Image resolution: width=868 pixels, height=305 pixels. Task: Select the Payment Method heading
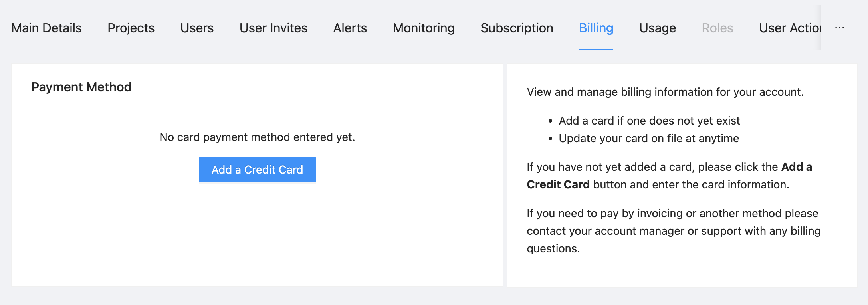tap(81, 87)
